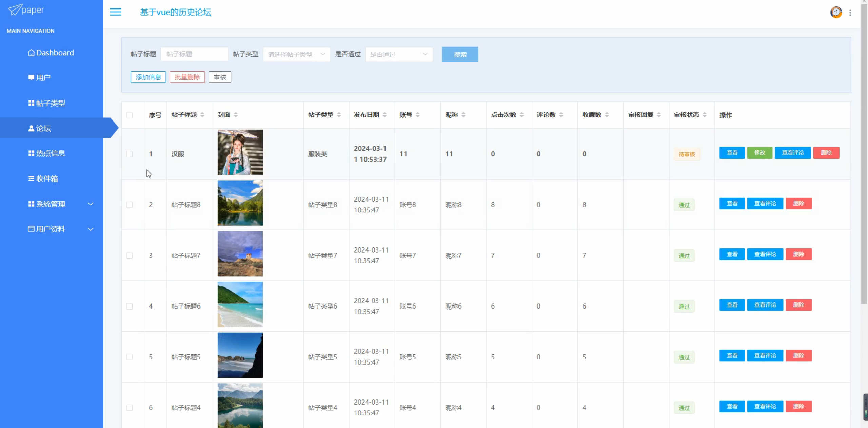Image resolution: width=868 pixels, height=428 pixels.
Task: Open 热点信息 in sidebar navigation
Action: [47, 153]
